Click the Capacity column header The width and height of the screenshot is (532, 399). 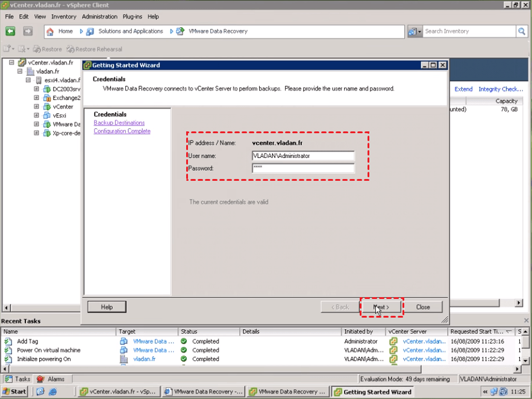point(495,101)
